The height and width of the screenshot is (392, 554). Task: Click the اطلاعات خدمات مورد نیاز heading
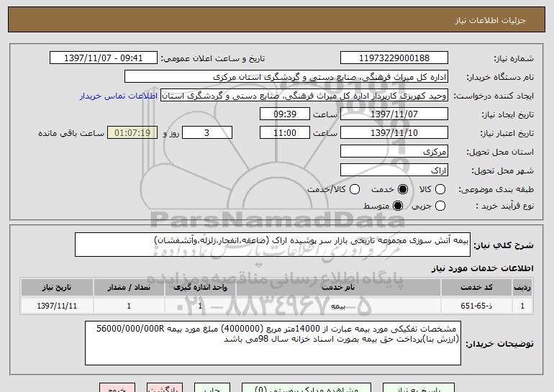[x=482, y=268]
